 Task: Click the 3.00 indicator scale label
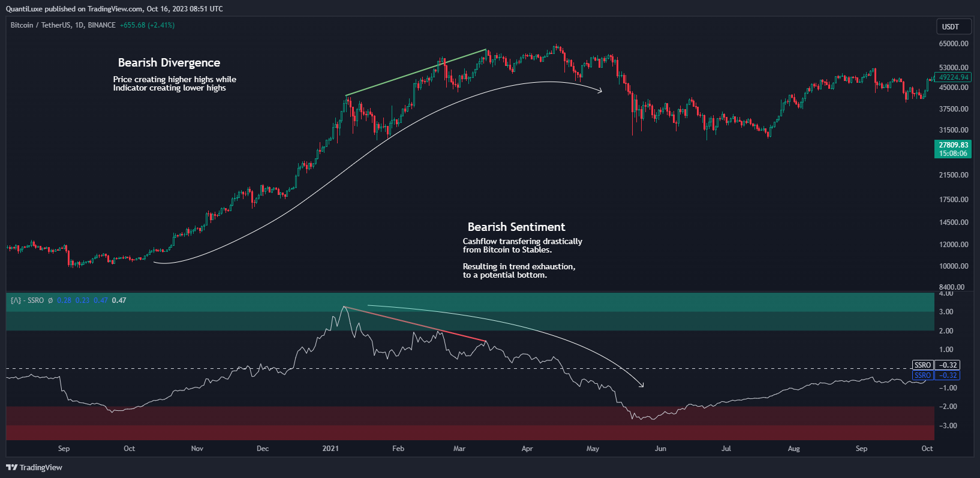tap(946, 312)
